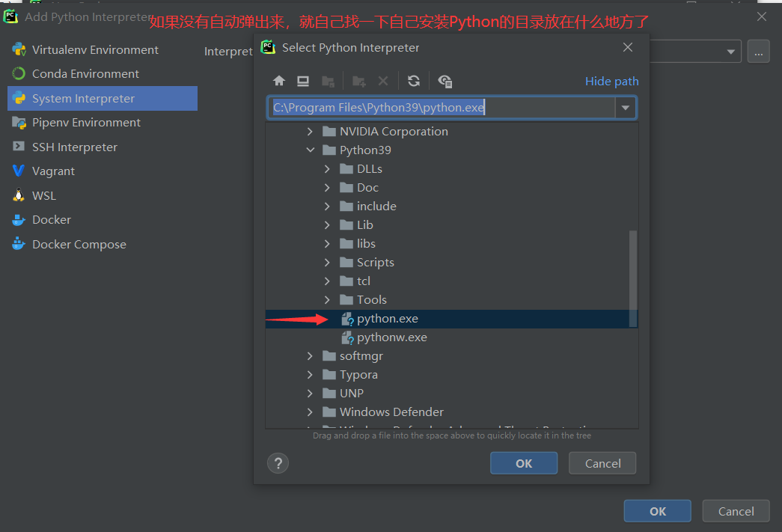
Task: Click the Hide path link
Action: click(x=611, y=82)
